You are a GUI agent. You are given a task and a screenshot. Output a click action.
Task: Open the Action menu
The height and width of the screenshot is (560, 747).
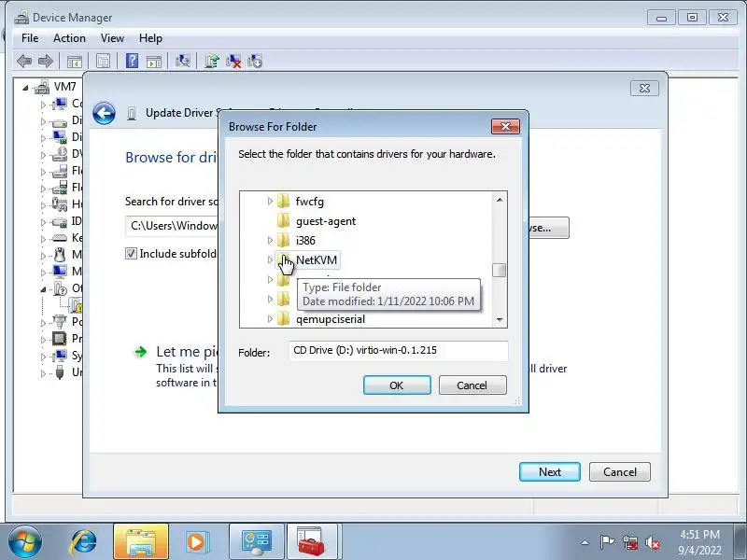point(69,38)
